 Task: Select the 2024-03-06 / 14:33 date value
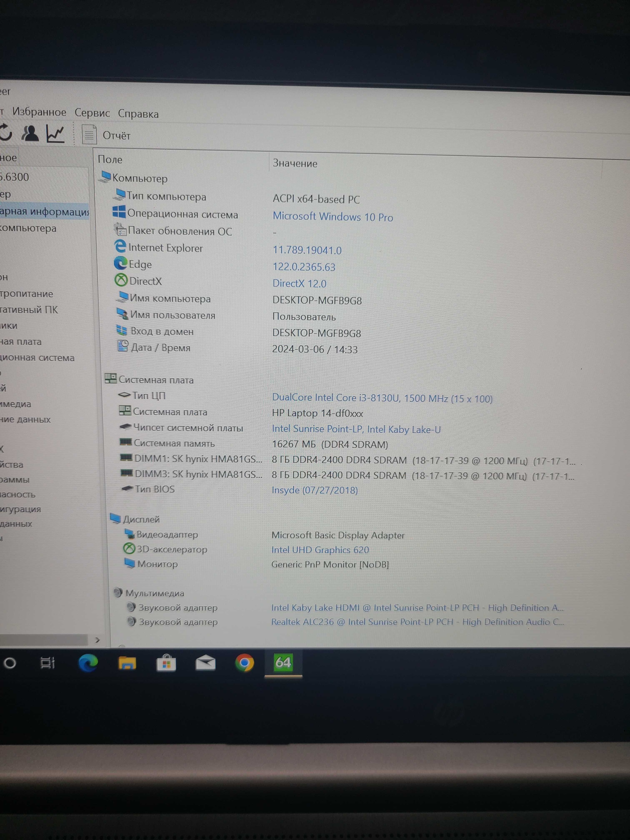(x=315, y=349)
